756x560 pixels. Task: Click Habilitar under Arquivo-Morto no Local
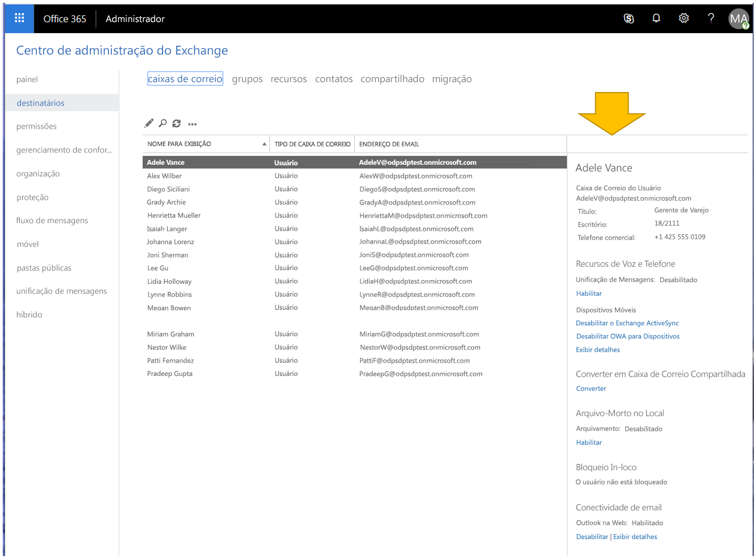point(588,442)
